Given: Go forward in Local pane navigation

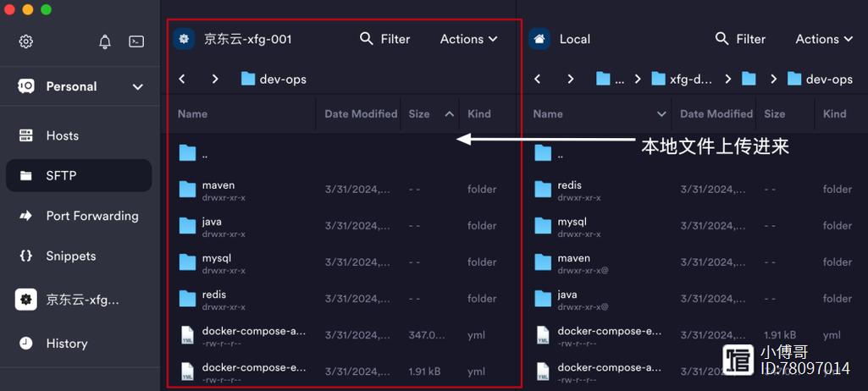Looking at the screenshot, I should (x=570, y=79).
